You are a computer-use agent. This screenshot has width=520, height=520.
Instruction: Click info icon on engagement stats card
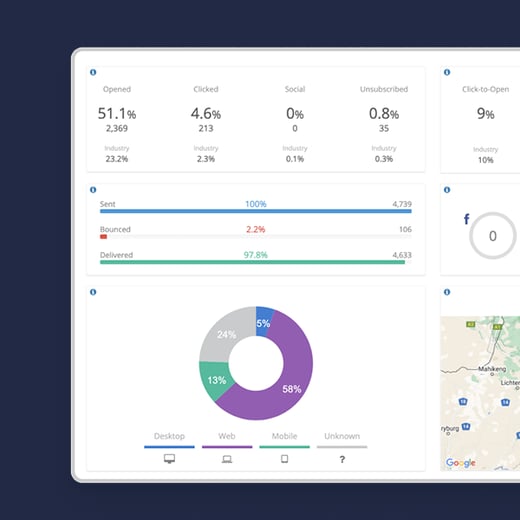[x=93, y=72]
